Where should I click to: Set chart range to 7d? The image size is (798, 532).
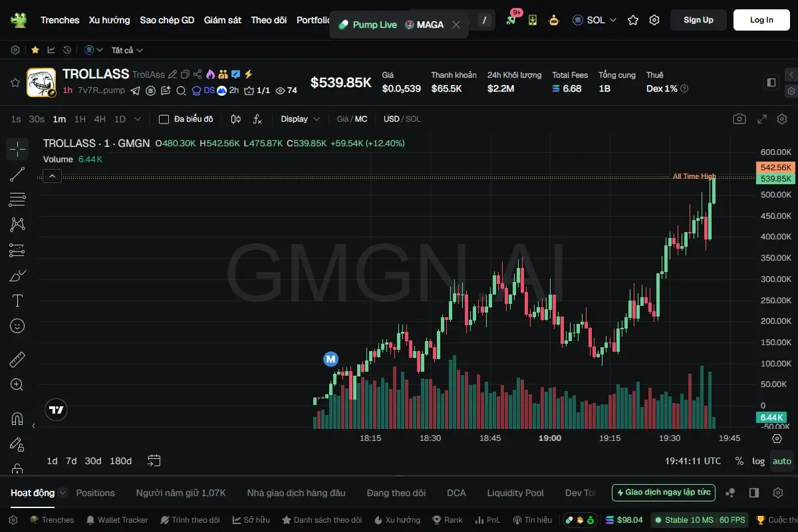tap(71, 461)
